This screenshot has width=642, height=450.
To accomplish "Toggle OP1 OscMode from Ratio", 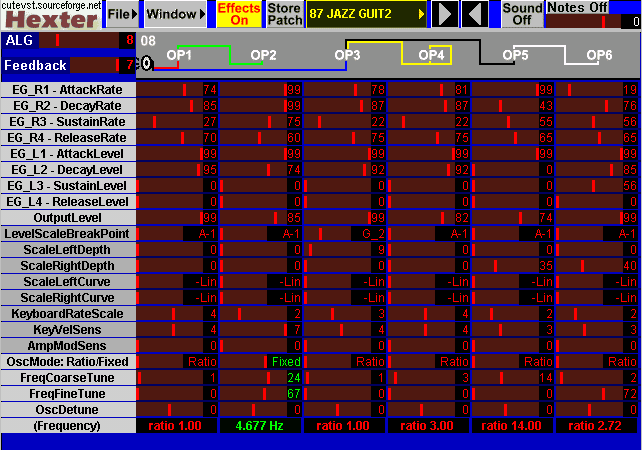I will click(176, 361).
